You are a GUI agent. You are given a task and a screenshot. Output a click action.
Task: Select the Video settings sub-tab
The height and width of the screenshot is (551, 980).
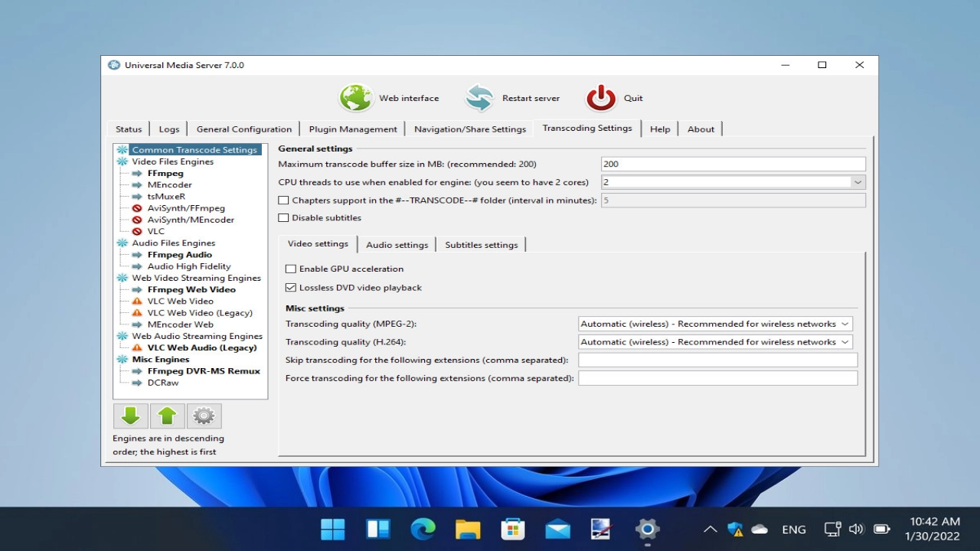pos(318,244)
